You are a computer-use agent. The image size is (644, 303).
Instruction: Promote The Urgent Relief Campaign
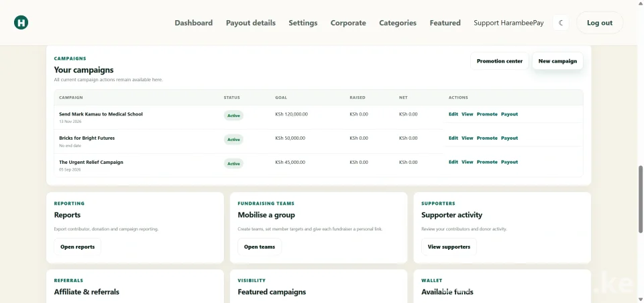[487, 162]
